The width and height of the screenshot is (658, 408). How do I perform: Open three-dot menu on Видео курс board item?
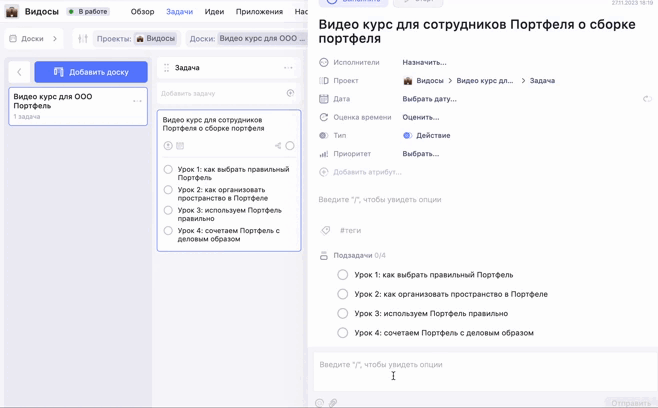[137, 101]
